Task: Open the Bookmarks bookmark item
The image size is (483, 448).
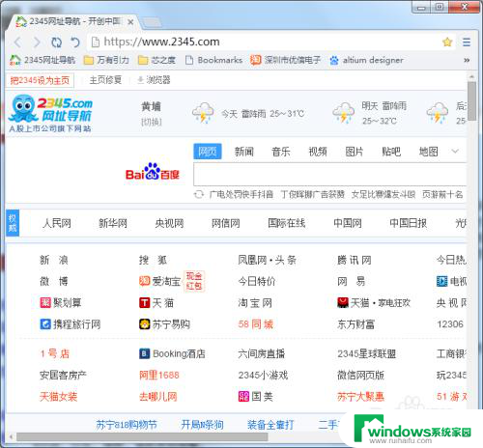Action: pyautogui.click(x=213, y=60)
